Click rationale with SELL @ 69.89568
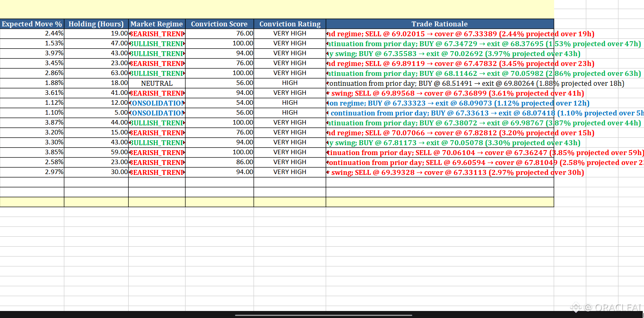Viewport: 644px width, 318px height. [440, 93]
